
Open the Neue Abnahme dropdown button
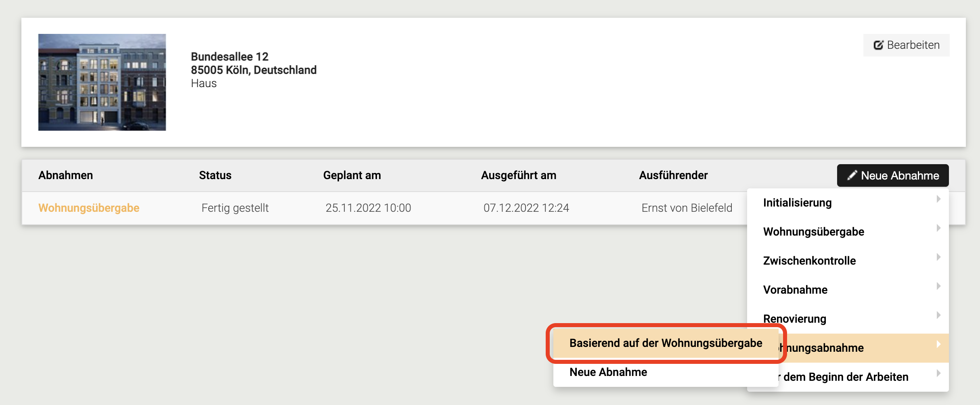pyautogui.click(x=893, y=175)
